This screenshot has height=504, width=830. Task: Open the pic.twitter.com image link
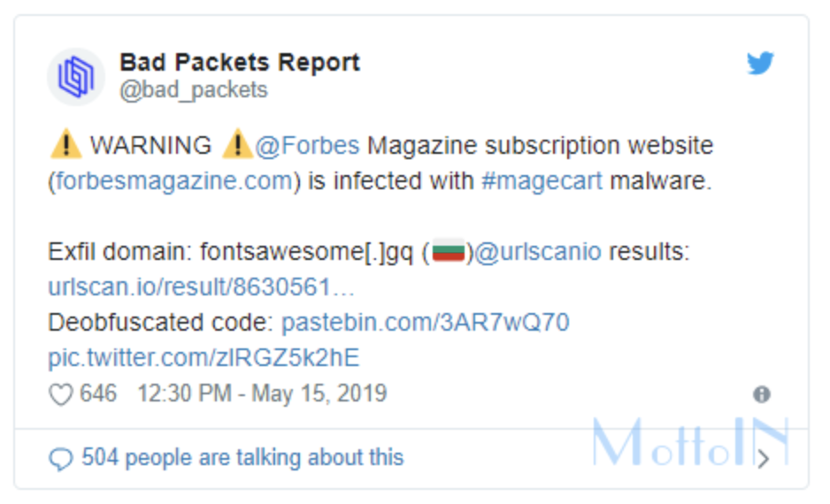point(204,357)
